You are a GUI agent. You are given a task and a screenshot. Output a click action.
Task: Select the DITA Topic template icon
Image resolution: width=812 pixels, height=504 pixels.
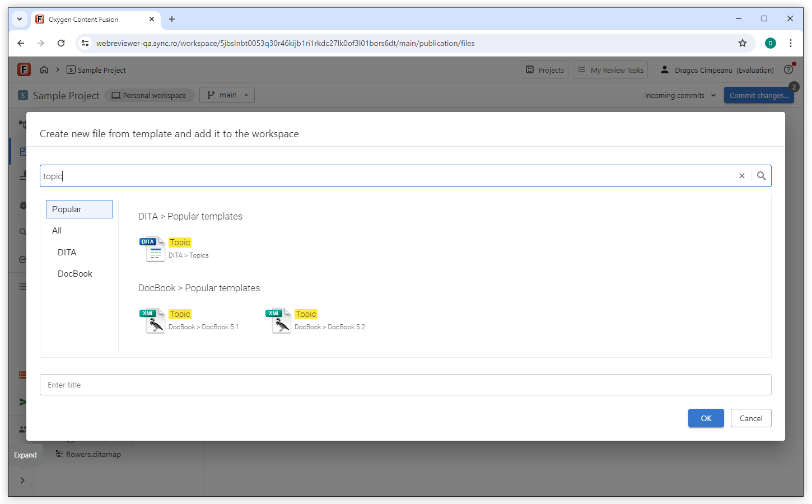(152, 249)
